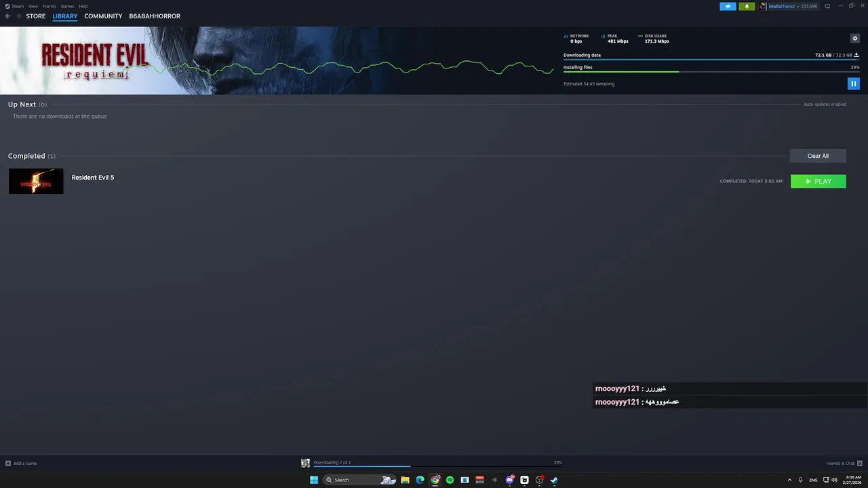The image size is (868, 488).
Task: Open the taskbar clock and date
Action: (854, 480)
